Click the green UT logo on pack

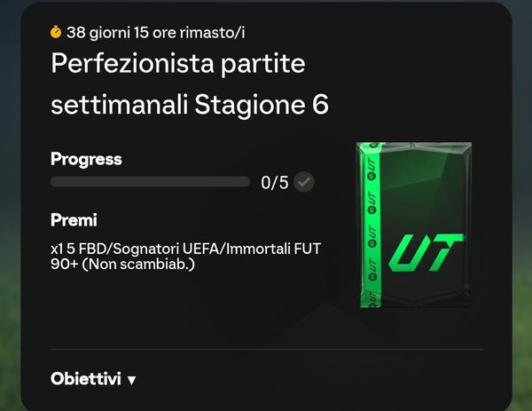point(426,253)
